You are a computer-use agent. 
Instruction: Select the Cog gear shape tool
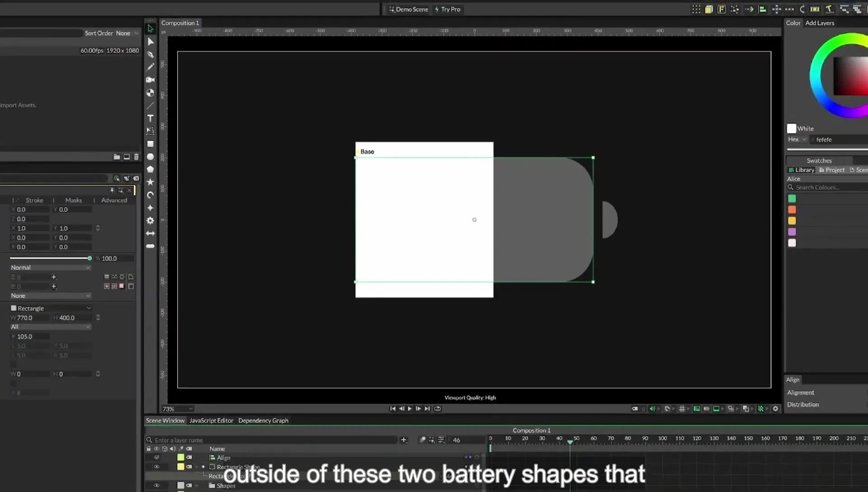pos(151,220)
